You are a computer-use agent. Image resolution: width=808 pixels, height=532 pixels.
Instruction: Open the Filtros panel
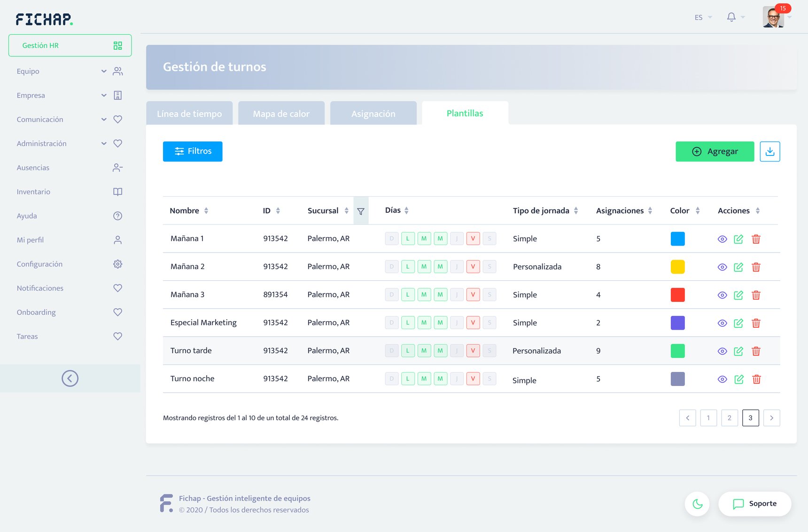(193, 152)
